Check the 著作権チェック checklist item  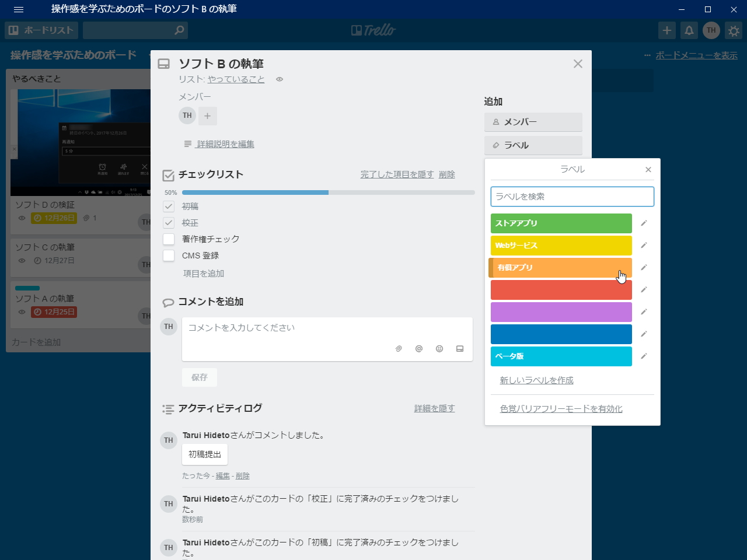coord(169,239)
